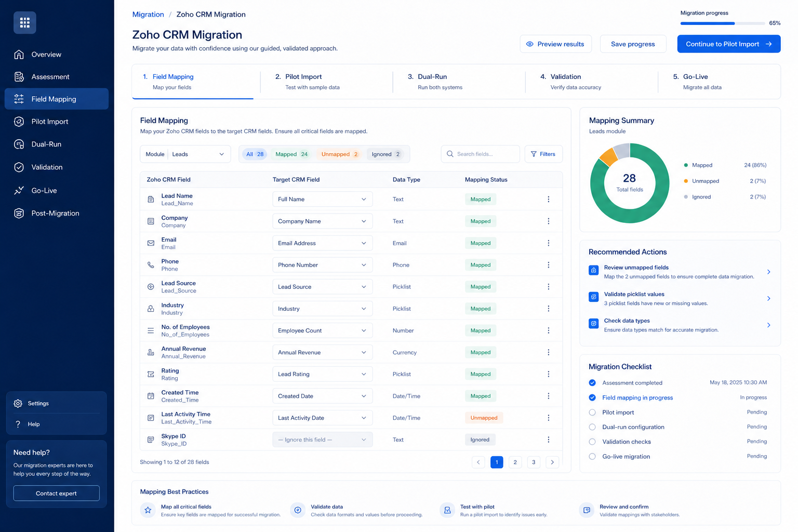Click the Test with pilot icon
Viewport: 798px width, 532px height.
pos(447,510)
